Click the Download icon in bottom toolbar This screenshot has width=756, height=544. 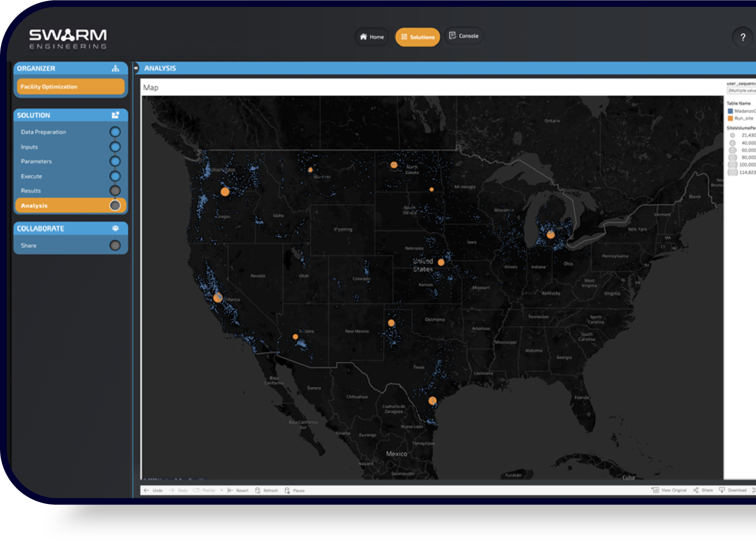tap(722, 490)
